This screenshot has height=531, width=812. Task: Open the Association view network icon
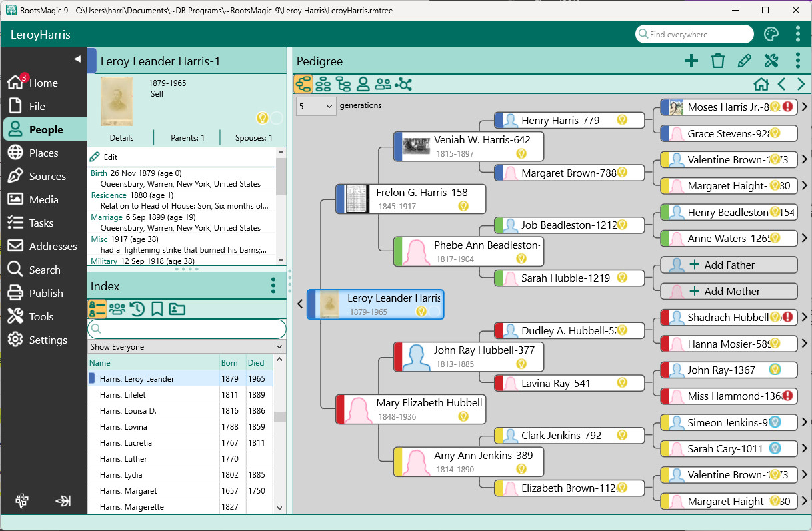pos(403,84)
